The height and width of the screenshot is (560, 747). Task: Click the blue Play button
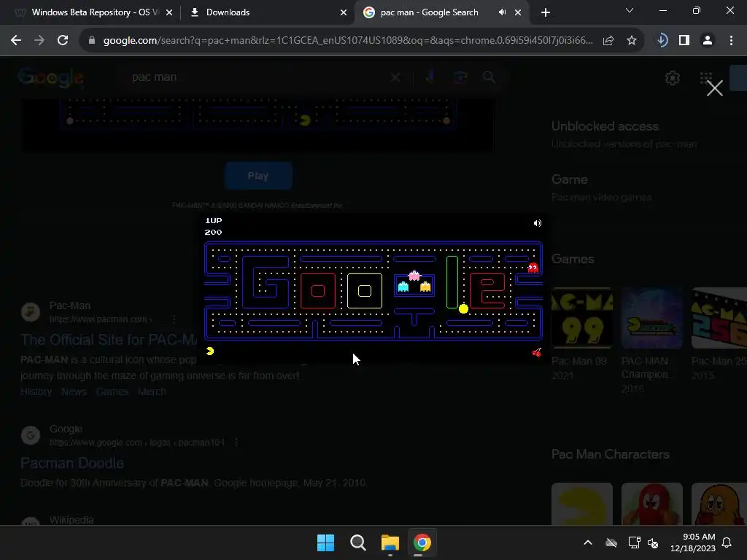[x=258, y=176]
